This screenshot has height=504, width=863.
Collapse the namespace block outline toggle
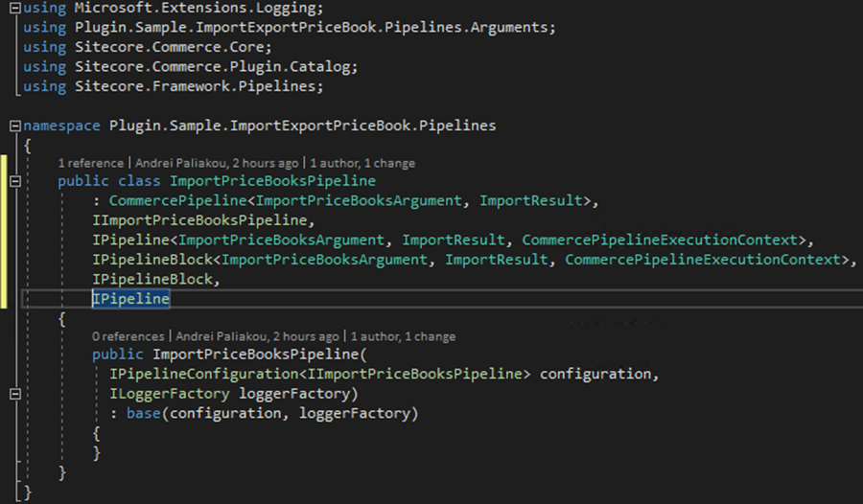pyautogui.click(x=15, y=126)
